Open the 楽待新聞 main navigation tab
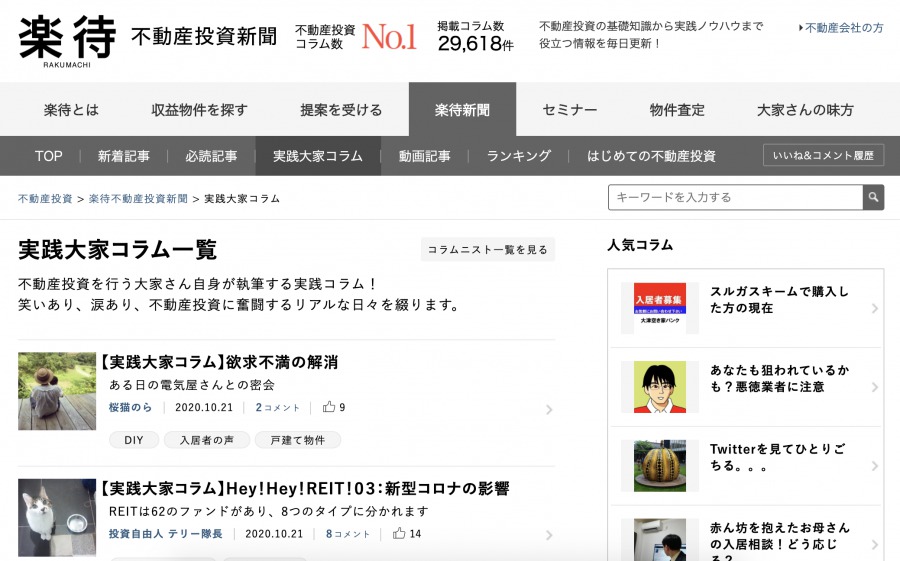This screenshot has width=900, height=561. pyautogui.click(x=462, y=110)
